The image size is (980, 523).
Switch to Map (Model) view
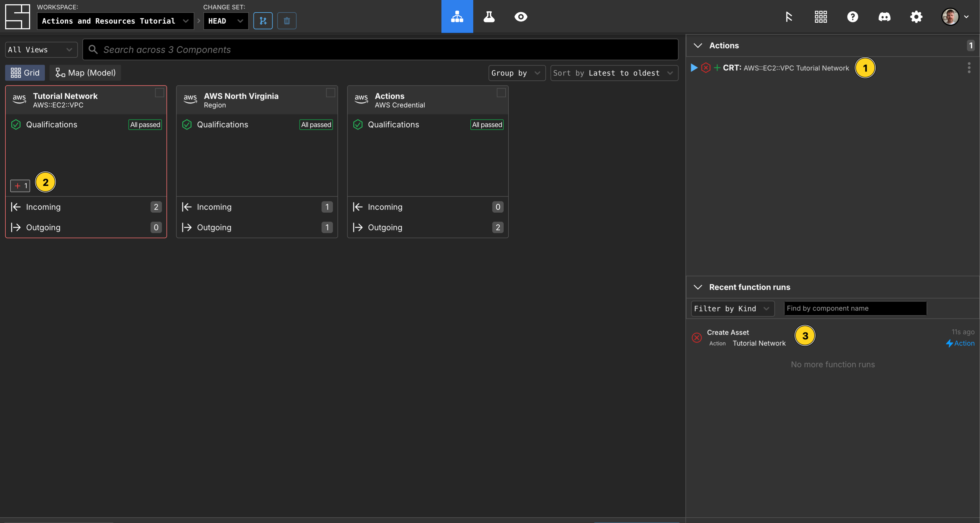[x=85, y=73]
